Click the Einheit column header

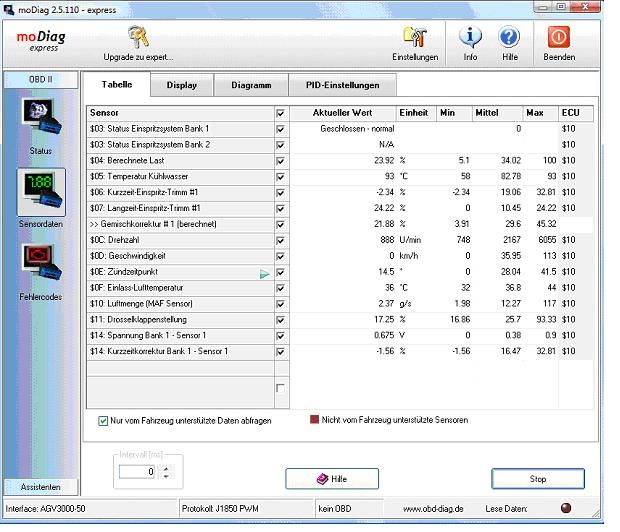(x=416, y=113)
